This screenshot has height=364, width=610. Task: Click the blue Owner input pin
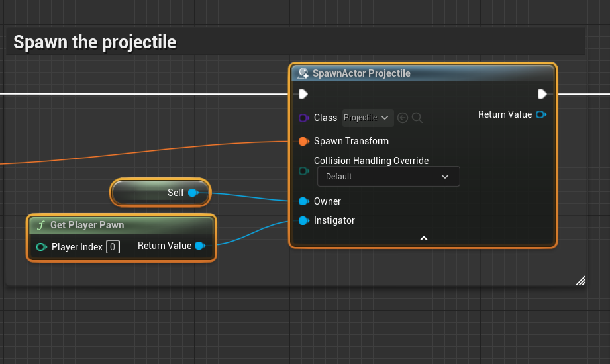(303, 201)
